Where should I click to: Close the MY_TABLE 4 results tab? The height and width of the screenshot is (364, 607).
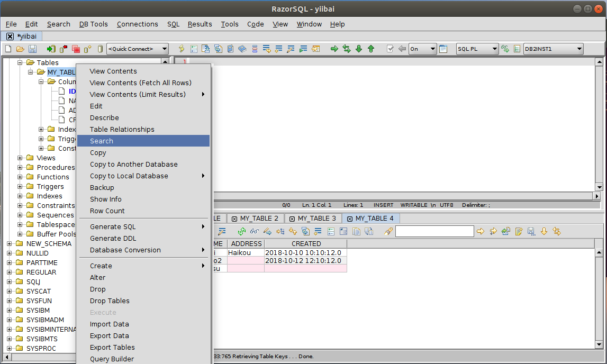(350, 219)
